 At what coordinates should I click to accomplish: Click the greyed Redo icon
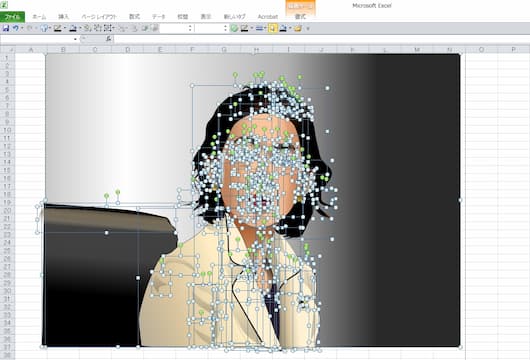tap(29, 28)
